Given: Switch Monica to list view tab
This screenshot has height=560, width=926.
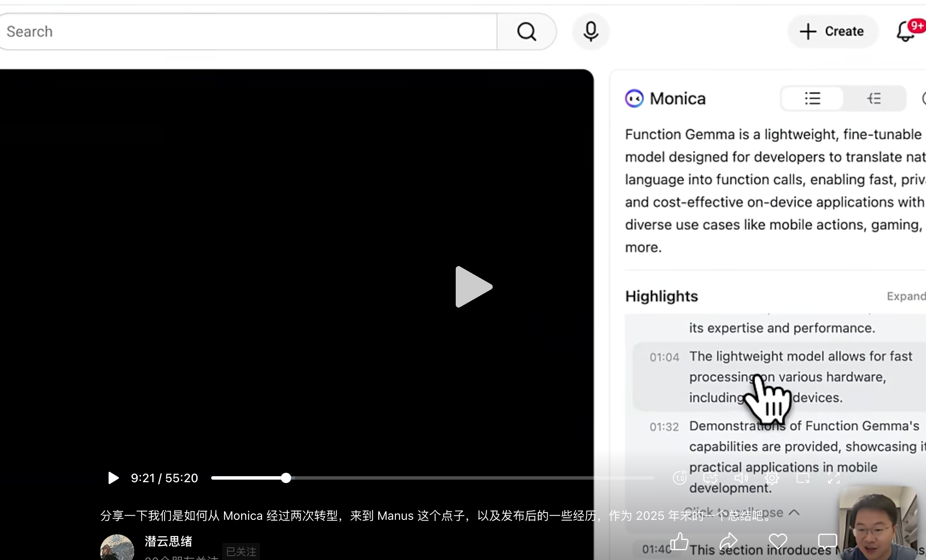Looking at the screenshot, I should [812, 98].
